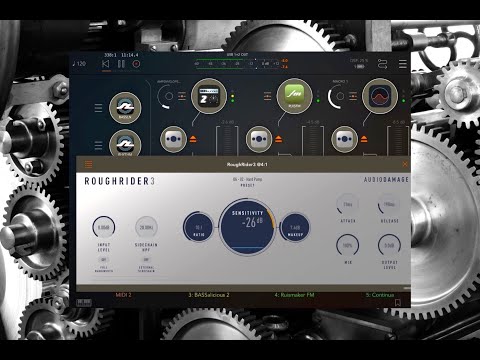This screenshot has width=480, height=360.
Task: Pause the transport playback
Action: (121, 64)
